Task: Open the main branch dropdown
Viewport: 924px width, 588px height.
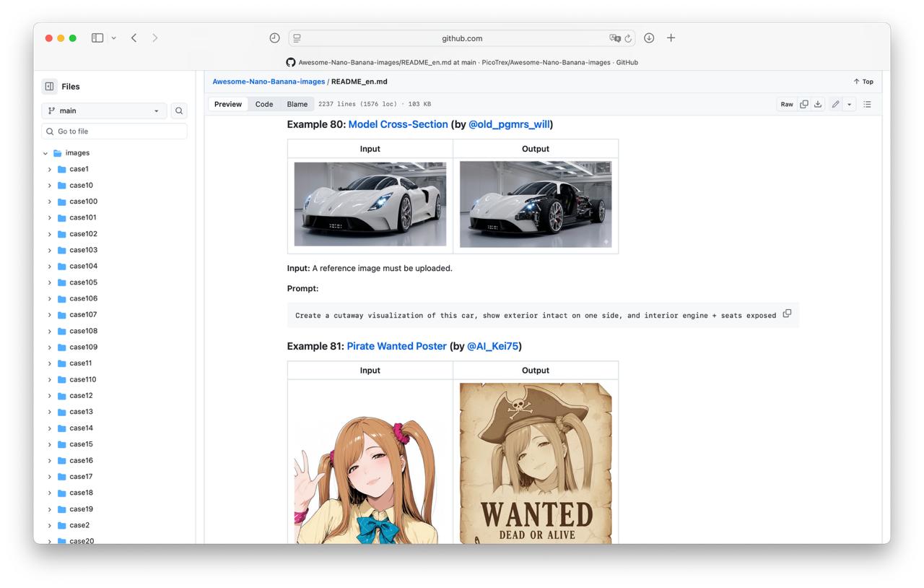Action: point(104,111)
